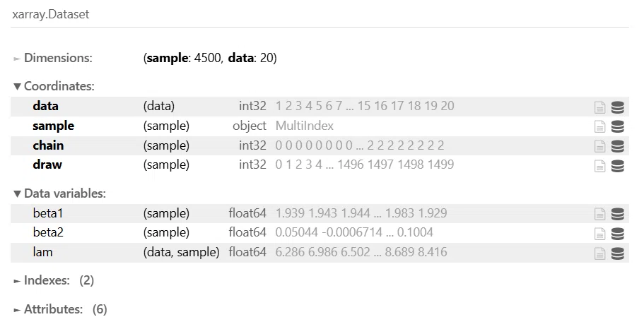
Task: Click attributes file icon for chain coordinate
Action: tap(599, 146)
